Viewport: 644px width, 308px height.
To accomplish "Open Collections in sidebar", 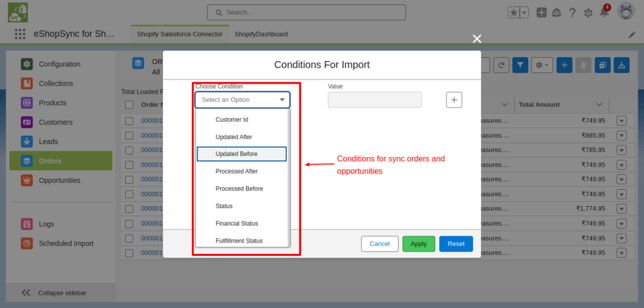I will 61,84.
